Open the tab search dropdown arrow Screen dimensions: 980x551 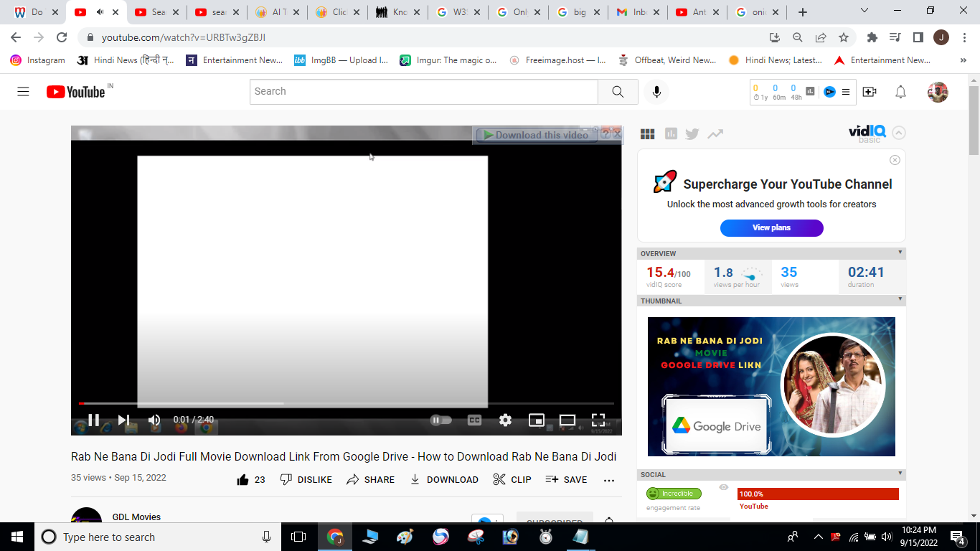[864, 11]
